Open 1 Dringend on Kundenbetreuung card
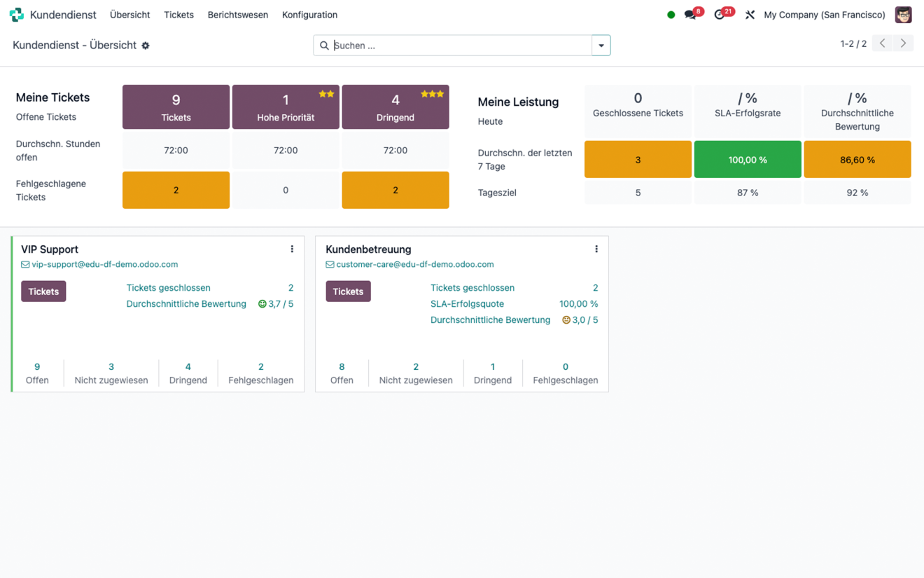The width and height of the screenshot is (924, 578). point(493,373)
